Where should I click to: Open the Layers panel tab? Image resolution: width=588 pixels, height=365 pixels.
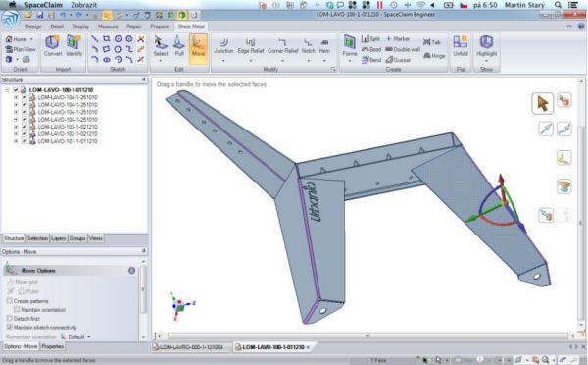click(58, 238)
